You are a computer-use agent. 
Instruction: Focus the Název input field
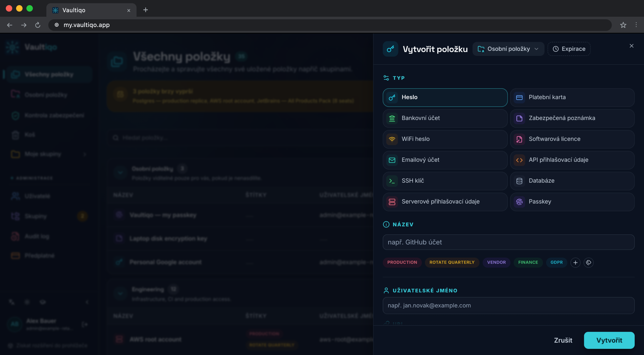[508, 242]
